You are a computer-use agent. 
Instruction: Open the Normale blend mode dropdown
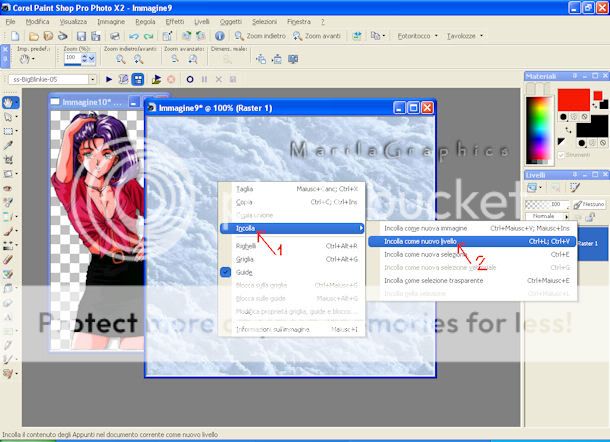(x=547, y=216)
